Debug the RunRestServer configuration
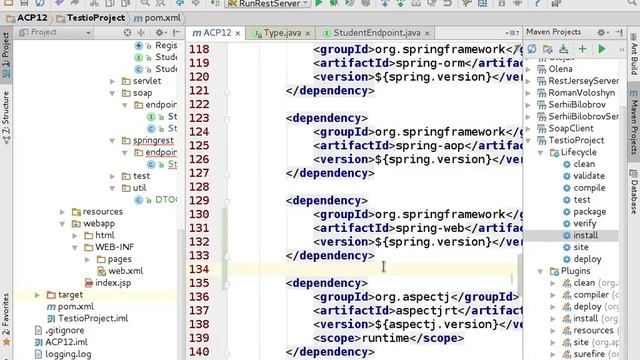Image resolution: width=640 pixels, height=360 pixels. (333, 3)
